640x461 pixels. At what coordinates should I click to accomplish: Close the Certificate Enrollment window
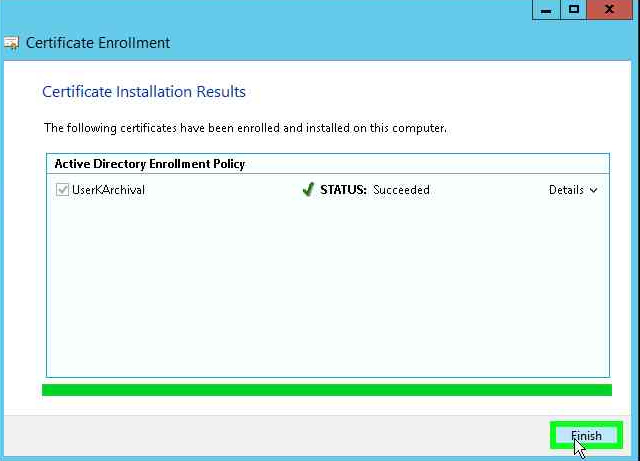tap(609, 10)
